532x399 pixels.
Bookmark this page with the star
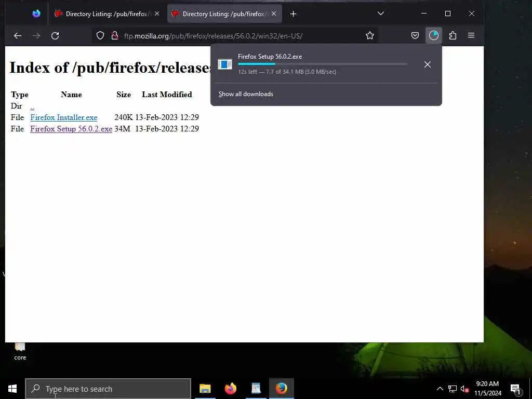coord(370,36)
